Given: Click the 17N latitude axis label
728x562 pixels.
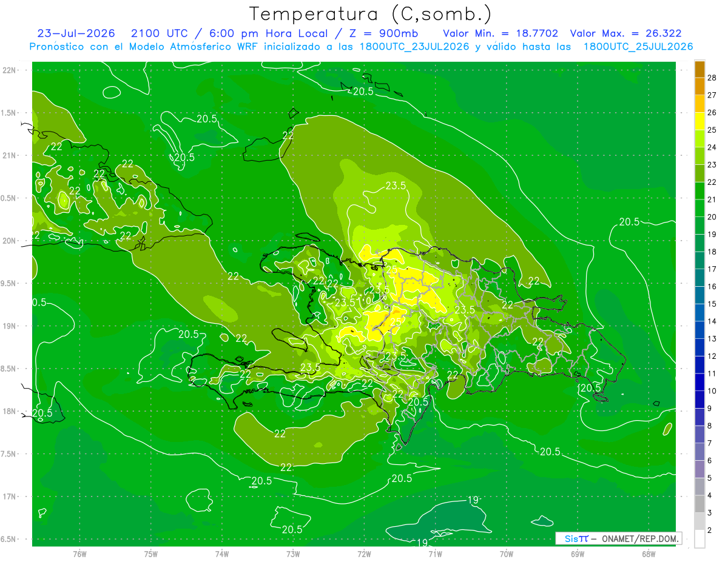Looking at the screenshot, I should (10, 497).
